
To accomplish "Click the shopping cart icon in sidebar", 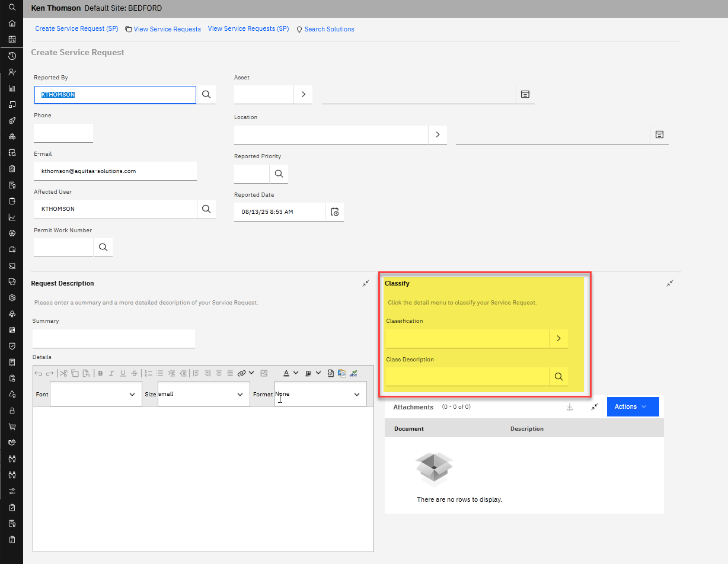I will [12, 427].
